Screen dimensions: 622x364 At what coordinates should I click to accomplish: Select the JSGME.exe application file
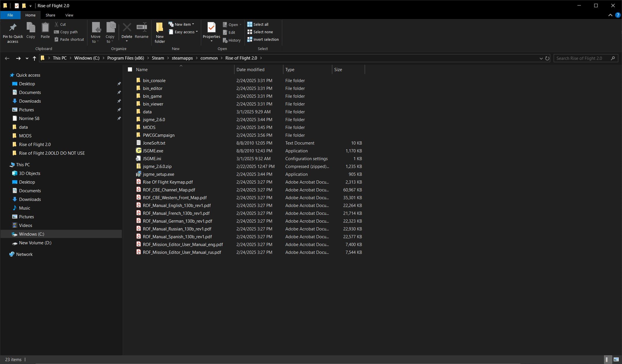tap(153, 151)
